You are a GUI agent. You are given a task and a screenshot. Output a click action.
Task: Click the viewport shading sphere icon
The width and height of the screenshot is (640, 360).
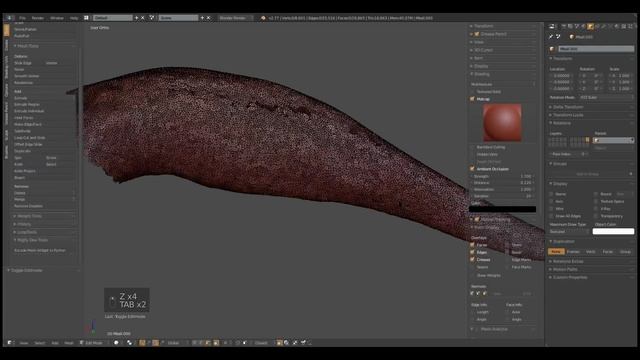click(x=116, y=343)
